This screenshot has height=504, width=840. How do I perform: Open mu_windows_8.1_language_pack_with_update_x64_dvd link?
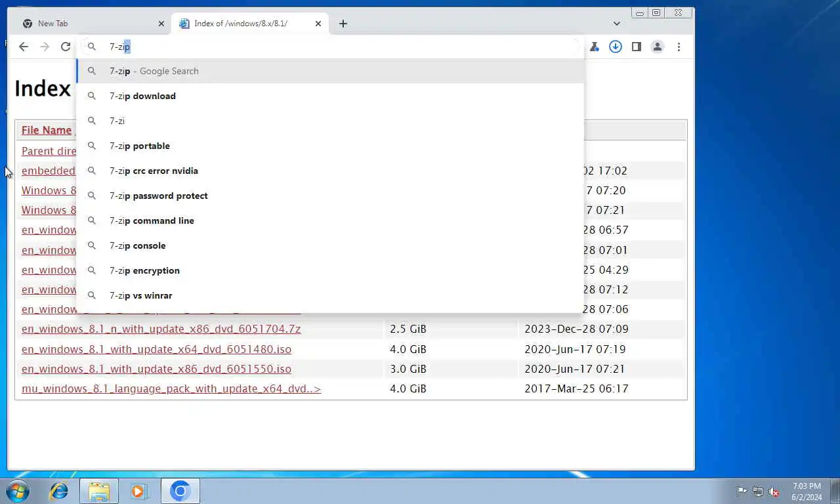coord(171,388)
